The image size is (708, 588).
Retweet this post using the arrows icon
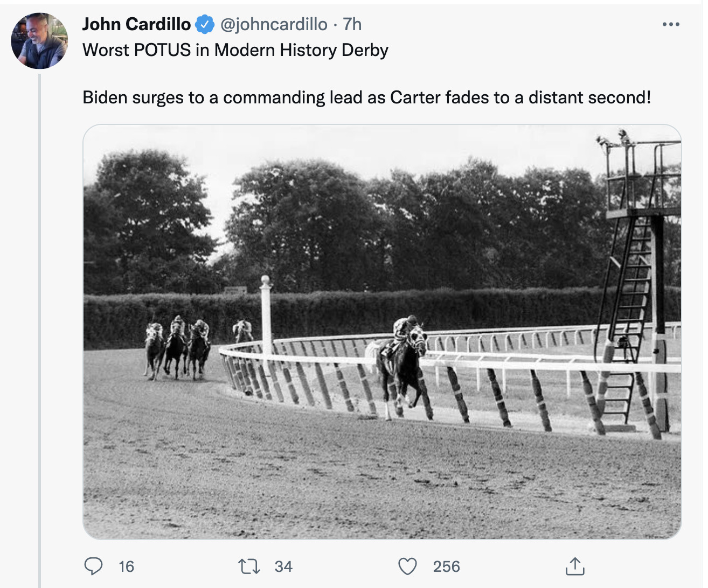249,566
